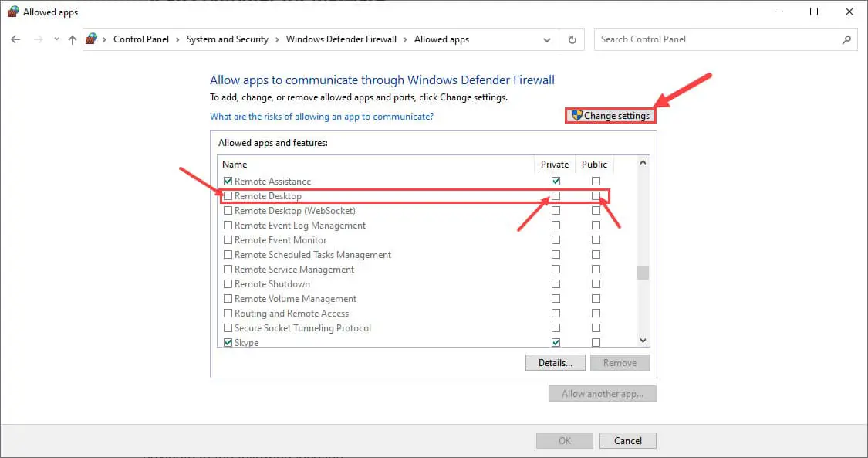Select the Allowed apps breadcrumb
The image size is (868, 458).
tap(441, 39)
